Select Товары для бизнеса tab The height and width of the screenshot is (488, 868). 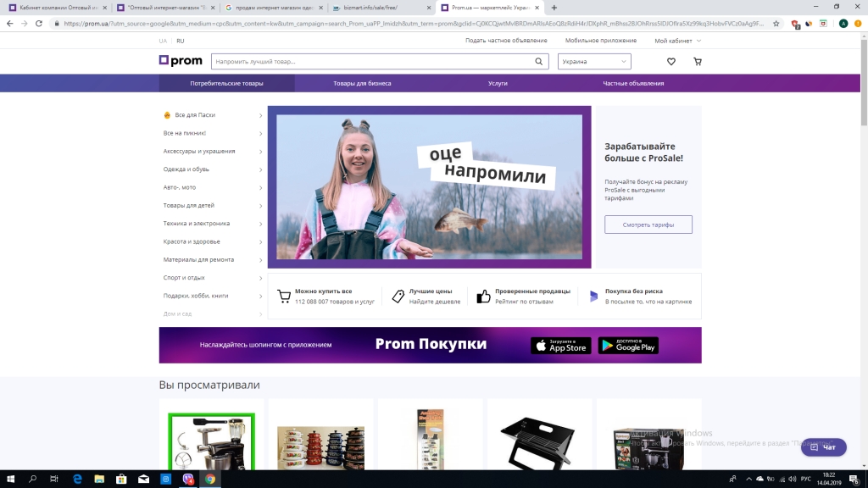(x=362, y=83)
